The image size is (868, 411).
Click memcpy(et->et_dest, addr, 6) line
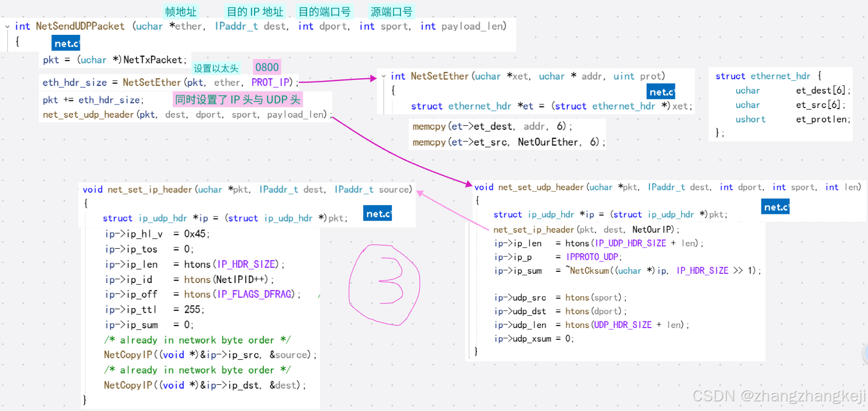[492, 126]
